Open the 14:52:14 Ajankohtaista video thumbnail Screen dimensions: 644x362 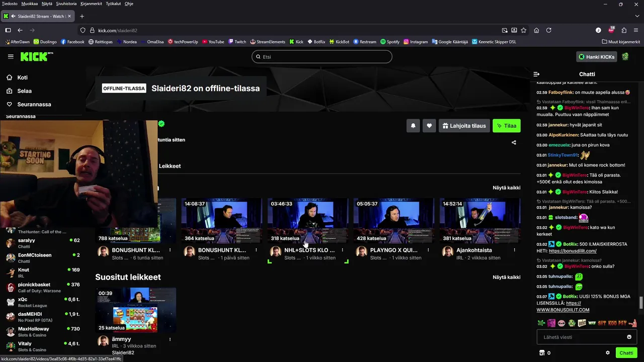(480, 221)
